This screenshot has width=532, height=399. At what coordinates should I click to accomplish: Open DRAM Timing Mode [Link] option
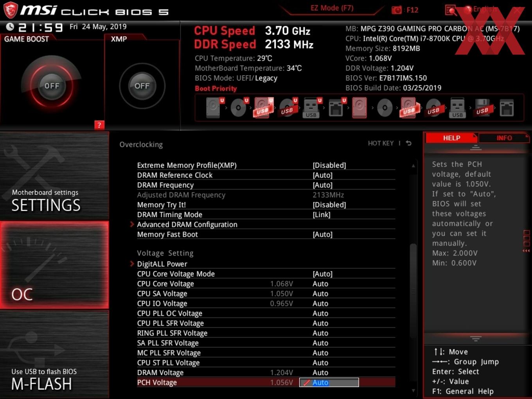266,215
